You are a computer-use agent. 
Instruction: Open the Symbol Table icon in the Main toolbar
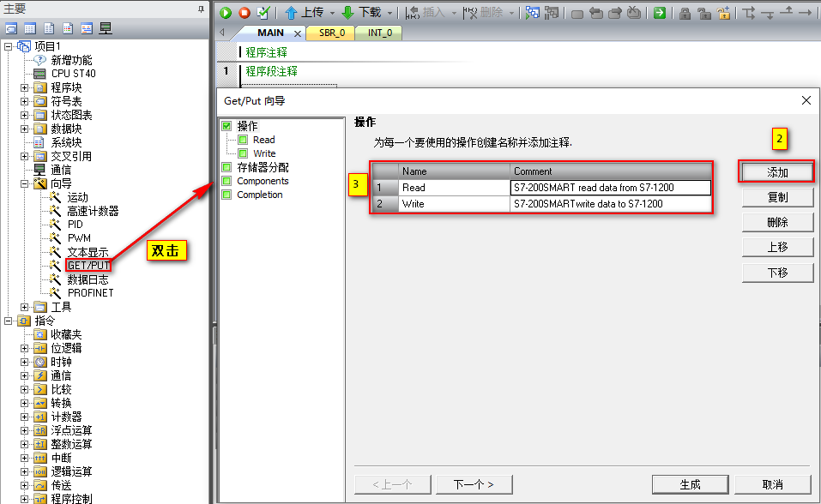click(x=11, y=27)
